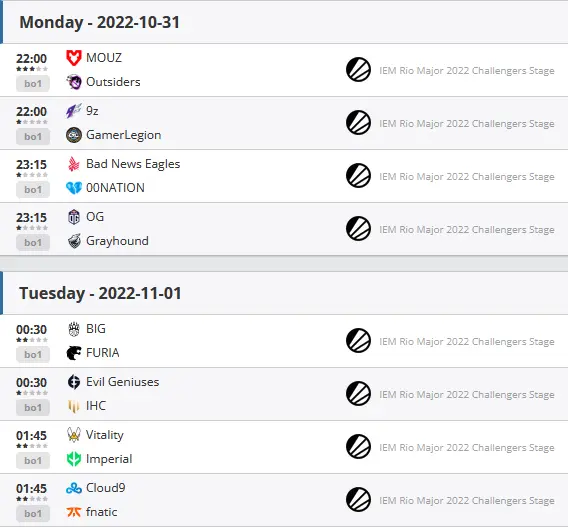Click the Outsiders team logo icon
Image resolution: width=568 pixels, height=527 pixels.
click(74, 82)
